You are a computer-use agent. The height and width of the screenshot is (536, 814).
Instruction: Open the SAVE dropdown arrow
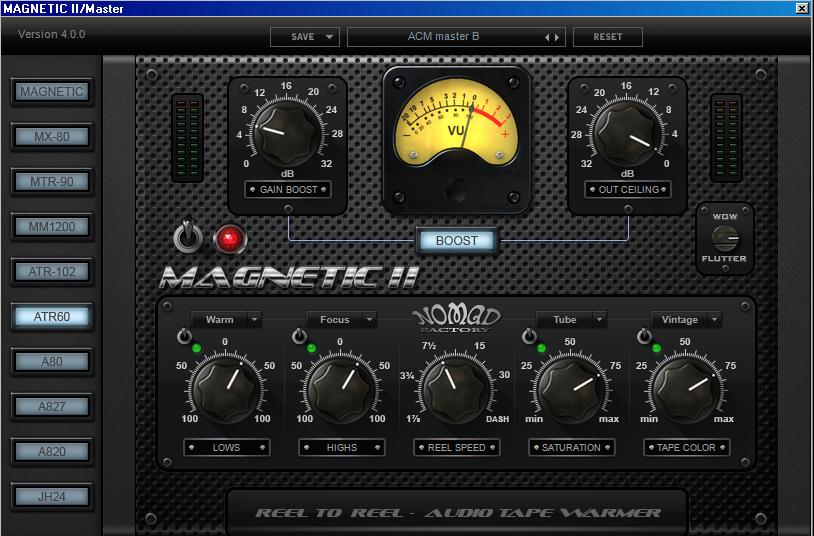coord(330,37)
